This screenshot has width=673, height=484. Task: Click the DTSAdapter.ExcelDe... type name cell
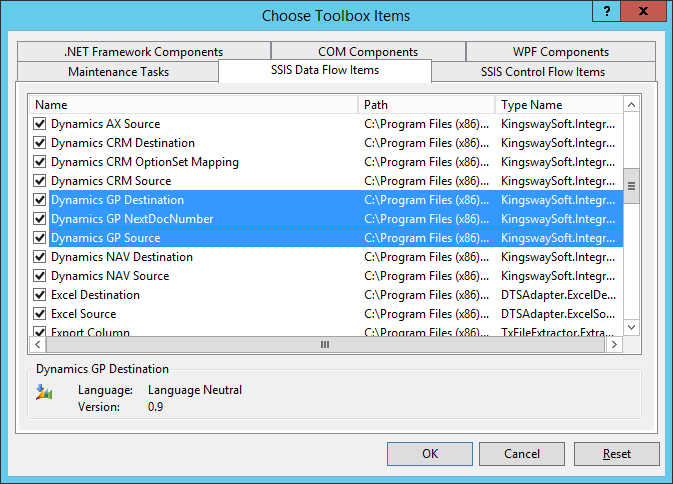pos(558,295)
